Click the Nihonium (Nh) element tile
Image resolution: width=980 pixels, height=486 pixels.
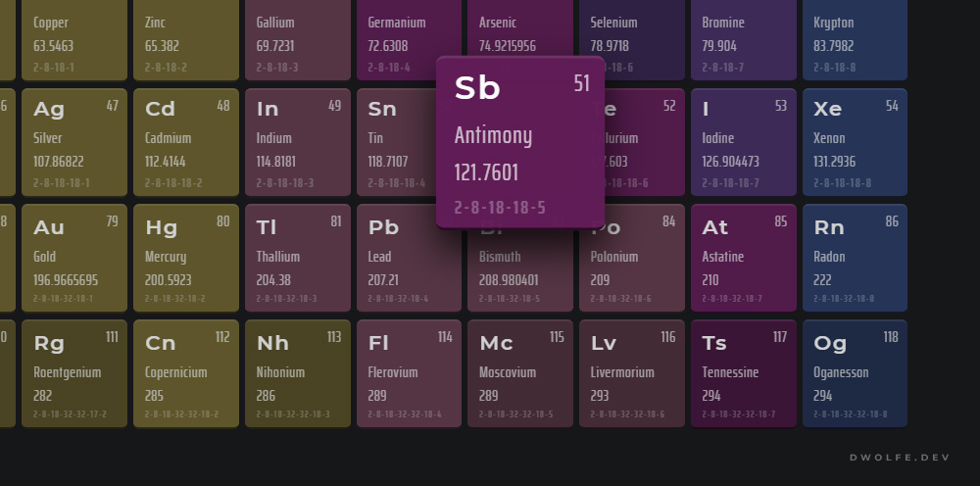(x=298, y=373)
